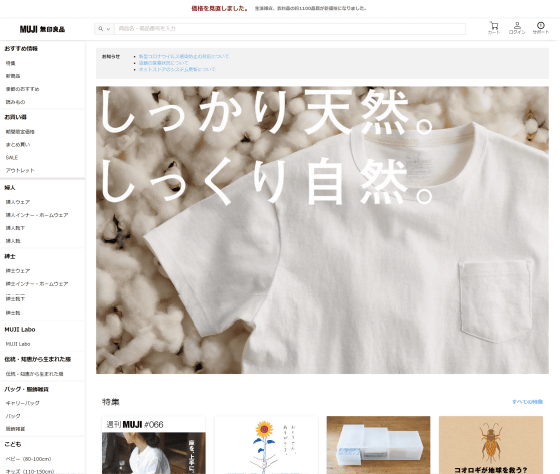The image size is (560, 474).
Task: Open 特集 in the sidebar
Action: pyautogui.click(x=10, y=63)
